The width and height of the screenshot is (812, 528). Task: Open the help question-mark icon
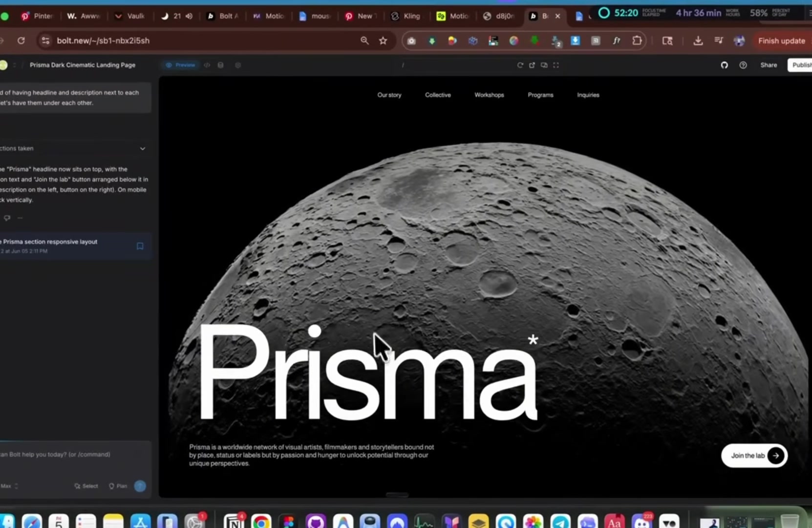pos(743,65)
